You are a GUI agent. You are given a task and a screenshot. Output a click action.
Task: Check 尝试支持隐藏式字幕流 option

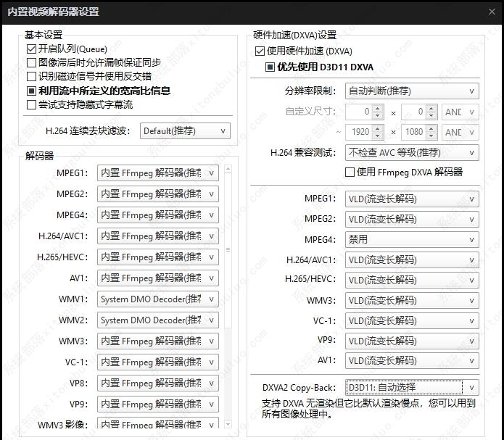(32, 104)
